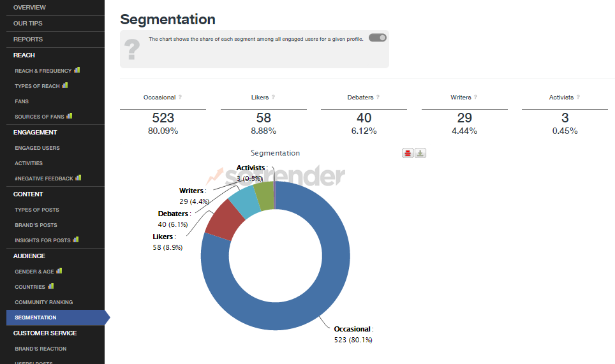The height and width of the screenshot is (364, 615).
Task: Toggle the chart description switch off
Action: [378, 38]
